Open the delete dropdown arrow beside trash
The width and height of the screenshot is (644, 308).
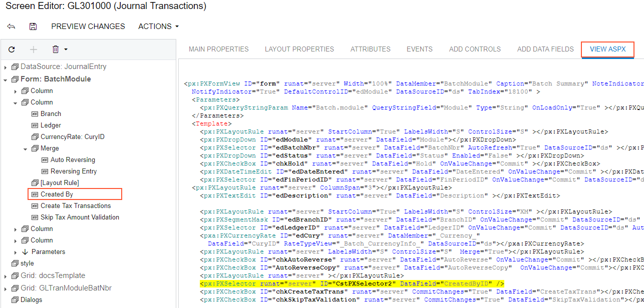pos(66,49)
